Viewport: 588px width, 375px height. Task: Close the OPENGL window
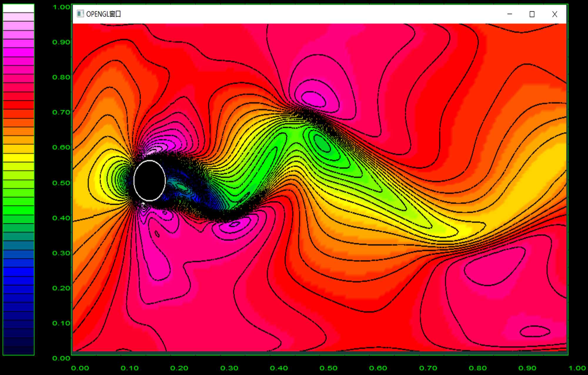[x=554, y=14]
